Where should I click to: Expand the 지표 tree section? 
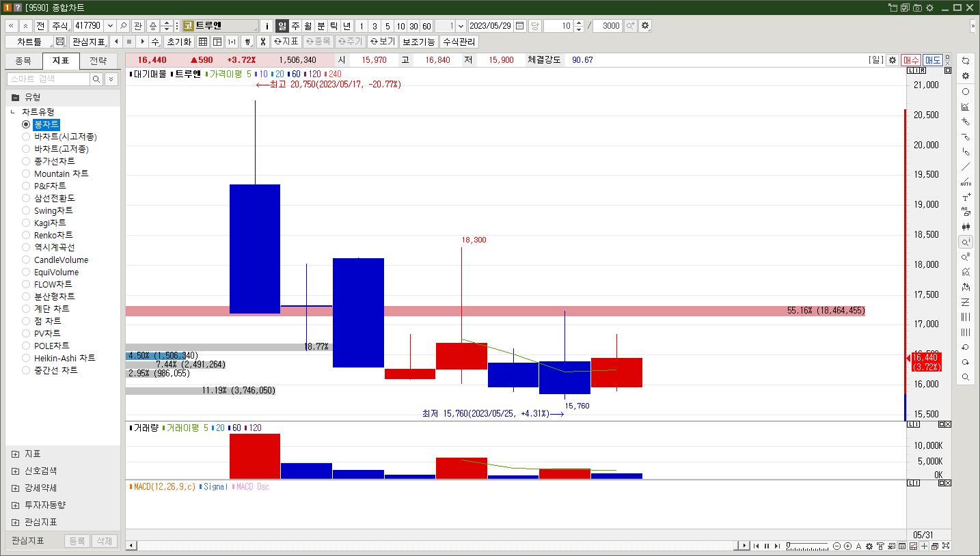click(x=15, y=454)
